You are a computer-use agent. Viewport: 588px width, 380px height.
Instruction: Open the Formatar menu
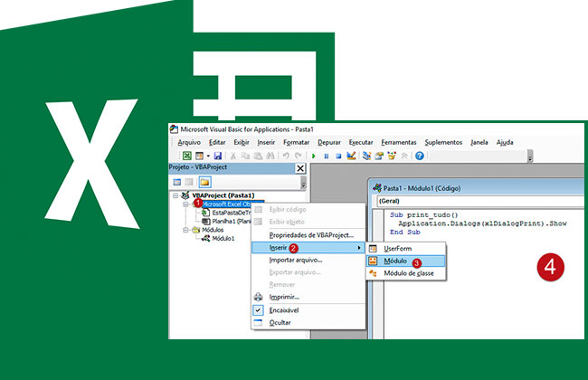pos(296,142)
